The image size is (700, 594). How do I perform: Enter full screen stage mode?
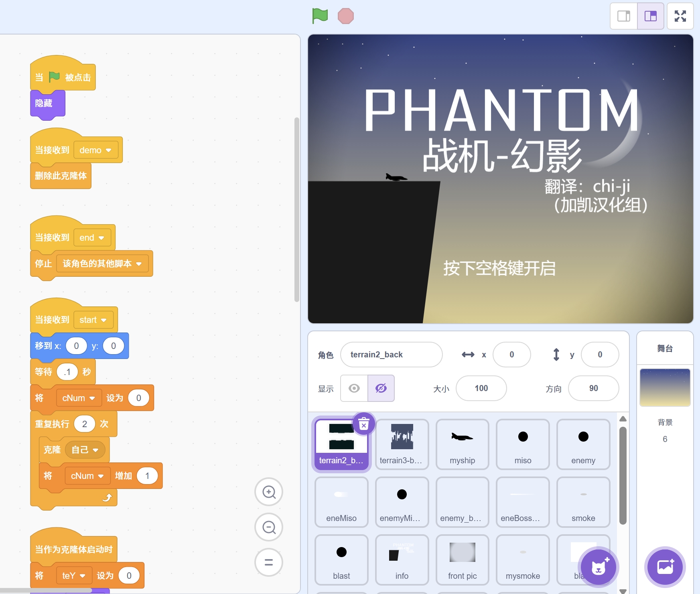point(680,16)
